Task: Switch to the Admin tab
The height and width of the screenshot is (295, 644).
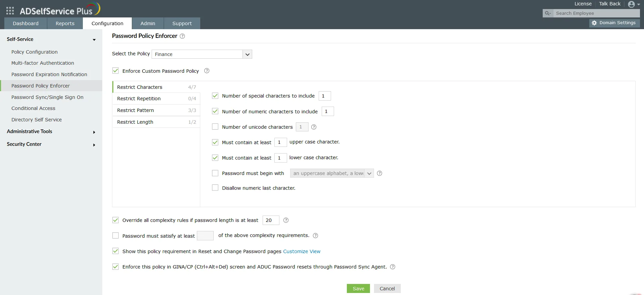Action: (x=148, y=23)
